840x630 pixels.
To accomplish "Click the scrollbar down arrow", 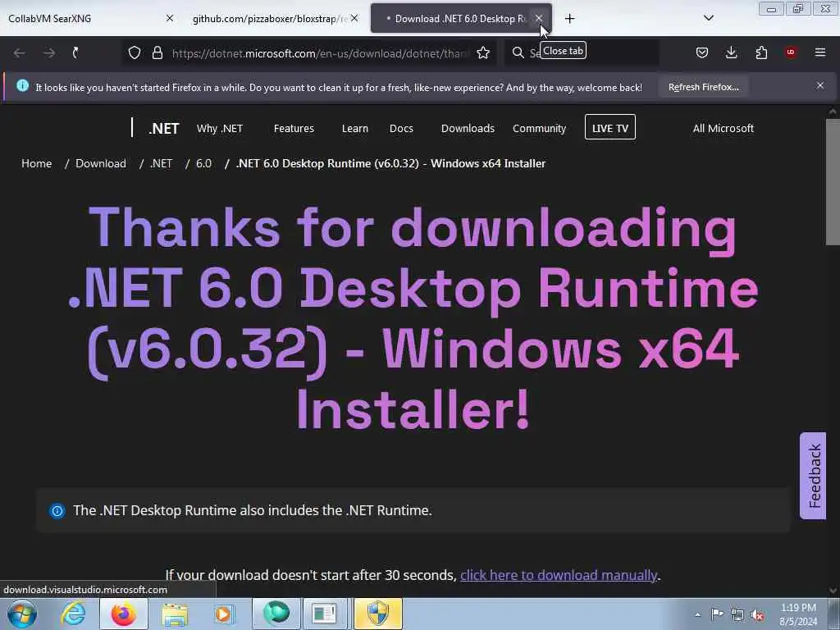I will coord(833,591).
